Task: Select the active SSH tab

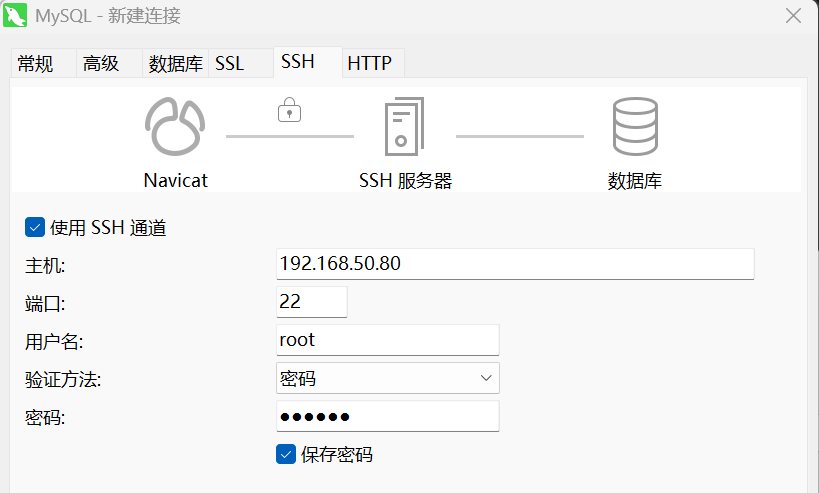Action: tap(298, 62)
